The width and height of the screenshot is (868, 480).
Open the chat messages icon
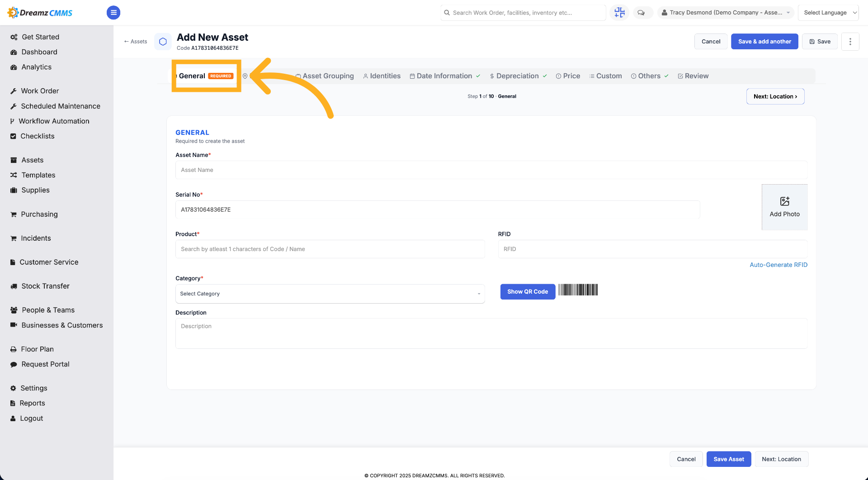point(641,13)
